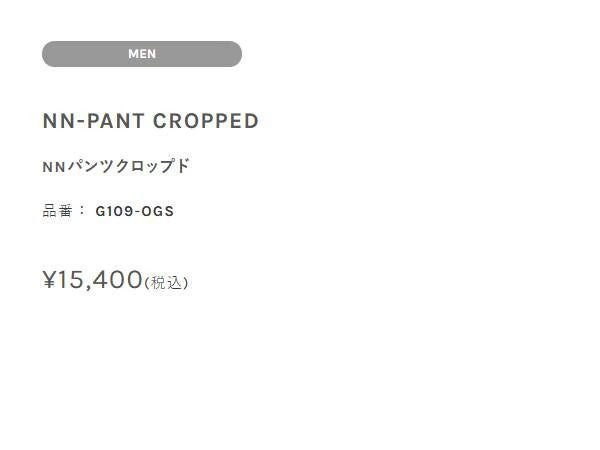Click the ¥15,400 price
Viewport: 600px width, 450px height.
pos(93,280)
